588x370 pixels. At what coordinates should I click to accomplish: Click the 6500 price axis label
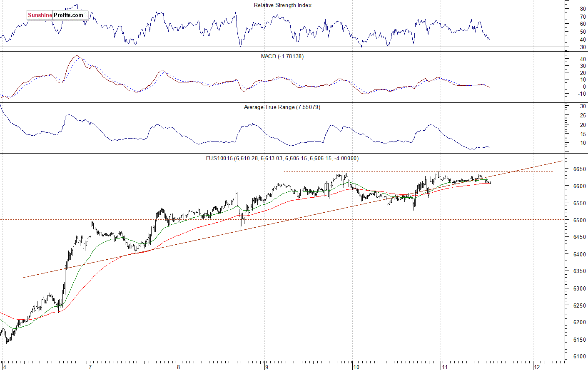pos(580,220)
